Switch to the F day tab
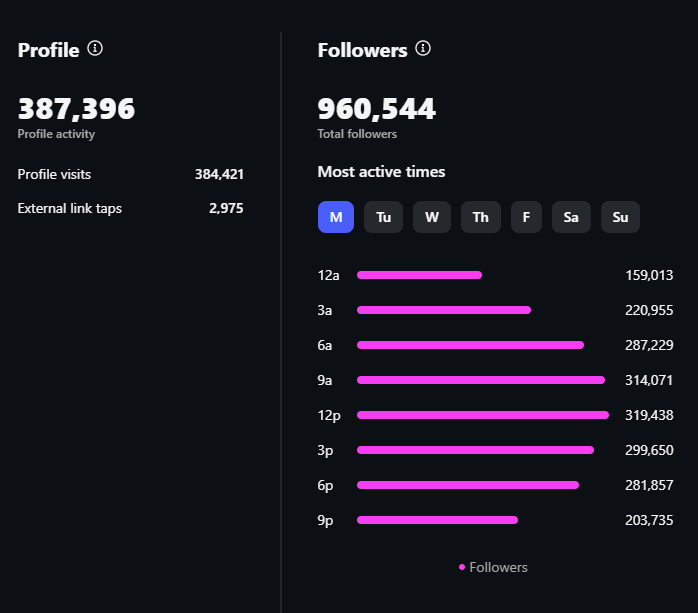The width and height of the screenshot is (698, 613). [526, 217]
